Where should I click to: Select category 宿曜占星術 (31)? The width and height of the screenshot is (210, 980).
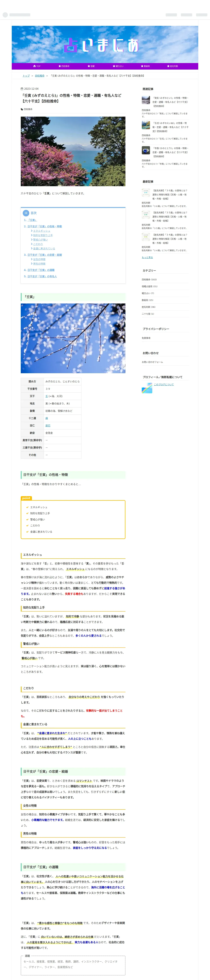click(x=149, y=286)
